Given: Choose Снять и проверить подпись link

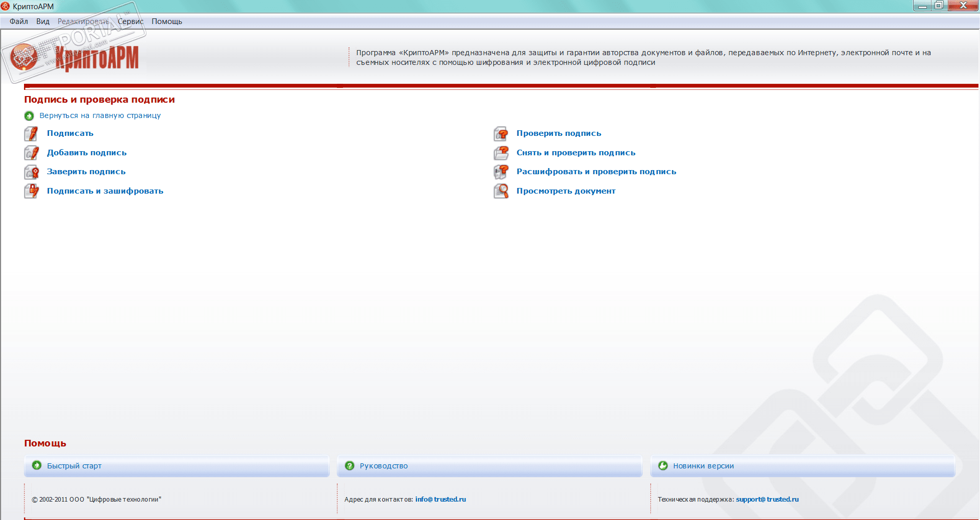Looking at the screenshot, I should pyautogui.click(x=576, y=153).
